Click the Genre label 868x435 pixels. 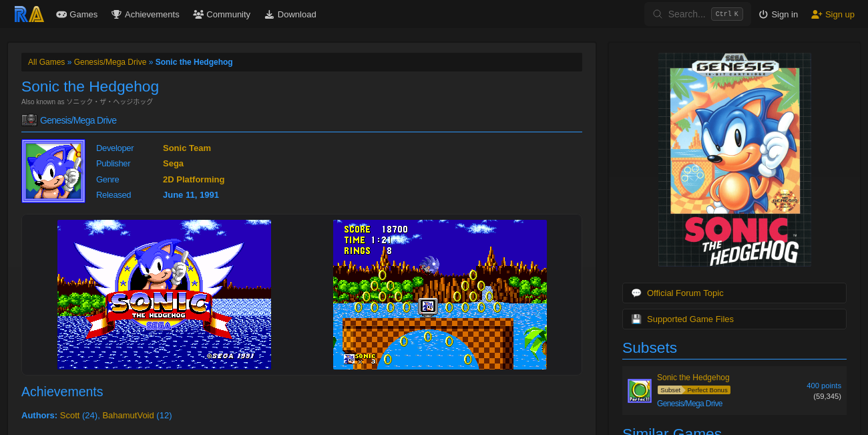coord(107,180)
